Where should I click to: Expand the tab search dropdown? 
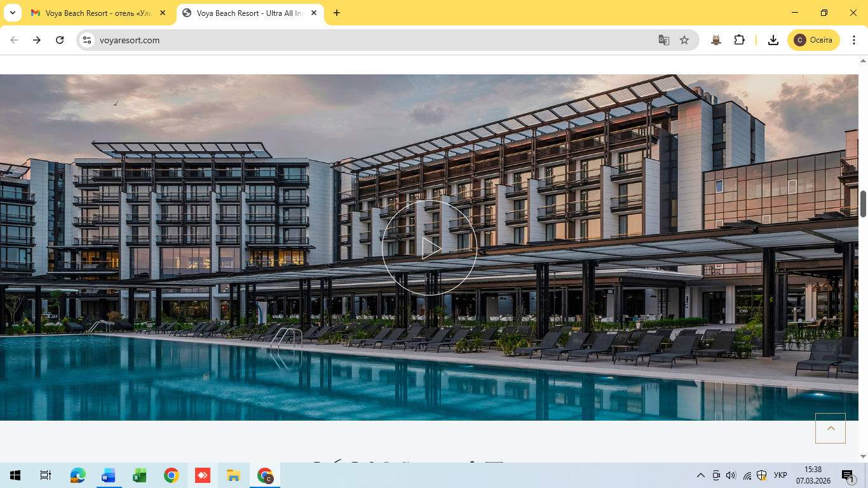[12, 13]
